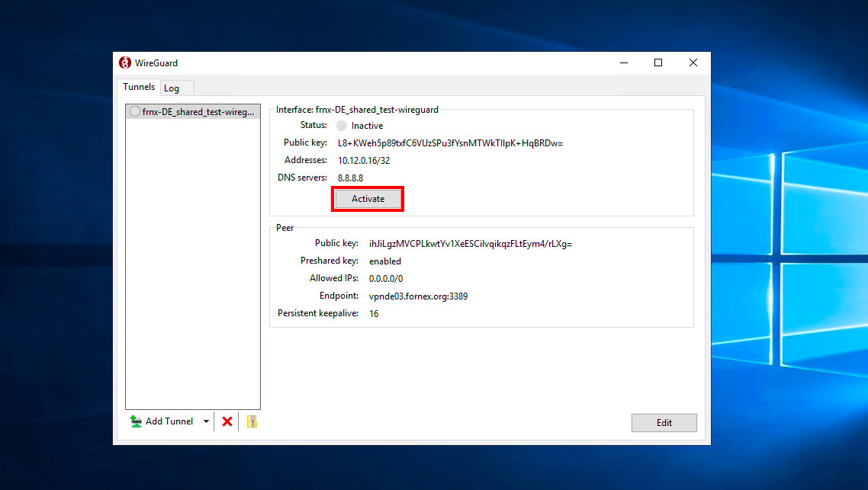868x490 pixels.
Task: Activate the WireGuard tunnel
Action: [x=368, y=199]
